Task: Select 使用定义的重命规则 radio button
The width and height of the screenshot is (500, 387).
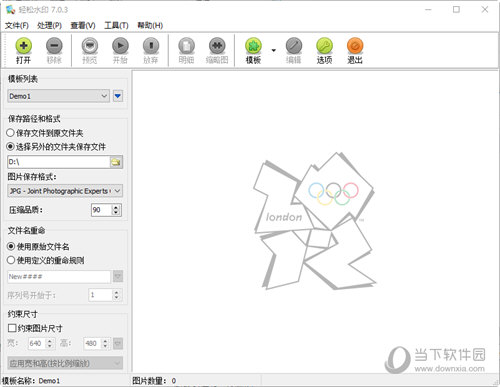Action: 11,260
